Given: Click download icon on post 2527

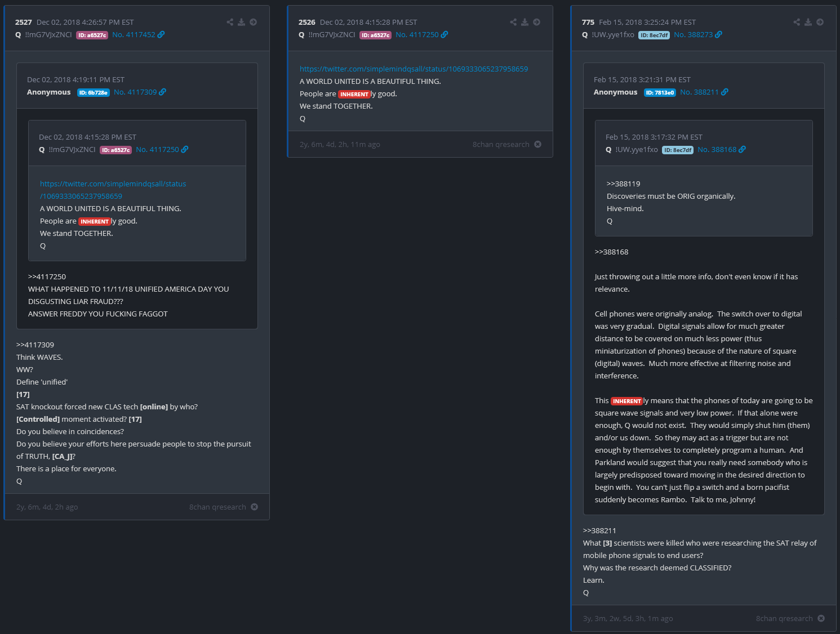Looking at the screenshot, I should pyautogui.click(x=241, y=22).
